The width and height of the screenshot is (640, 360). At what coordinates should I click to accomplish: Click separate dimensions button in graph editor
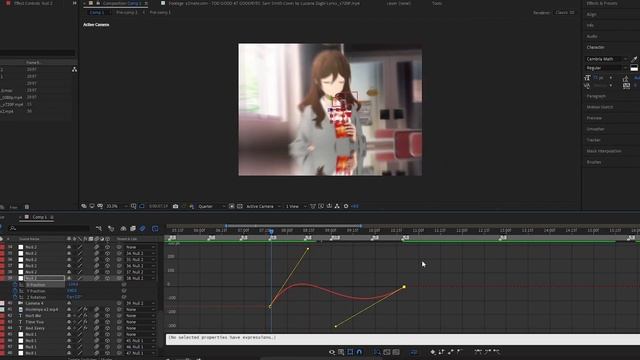pyautogui.click(x=414, y=352)
